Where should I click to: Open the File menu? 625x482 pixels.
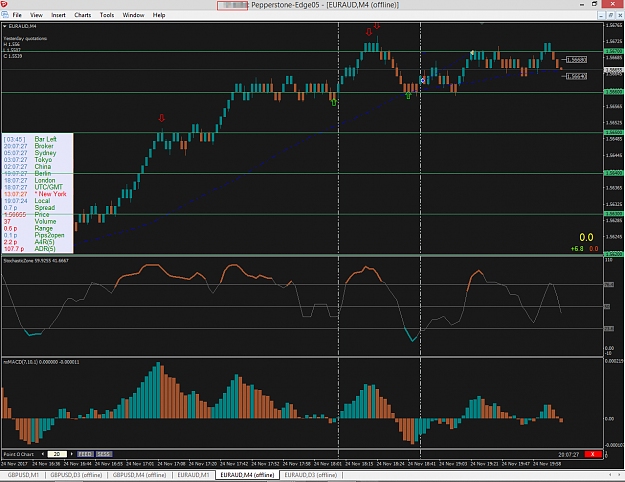[x=17, y=15]
